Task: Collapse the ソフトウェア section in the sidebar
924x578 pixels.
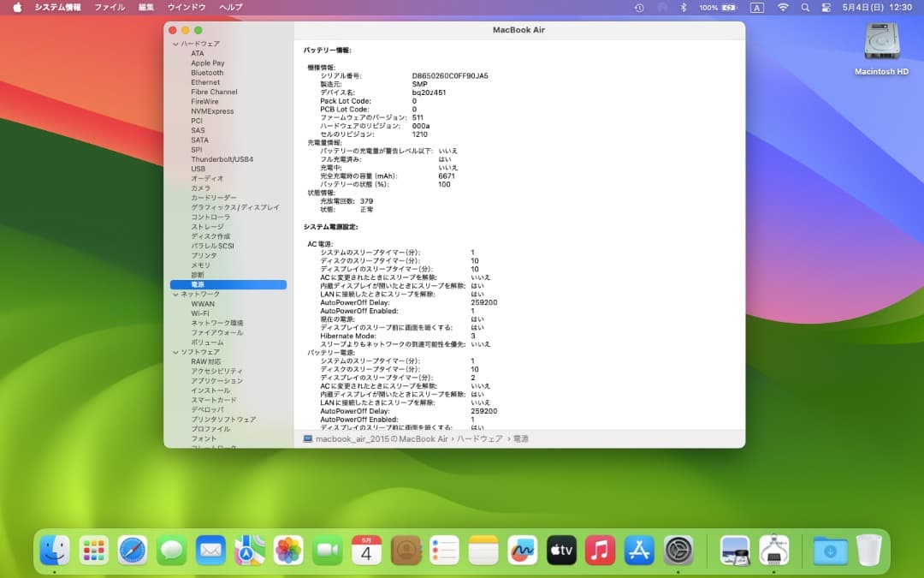Action: tap(176, 351)
